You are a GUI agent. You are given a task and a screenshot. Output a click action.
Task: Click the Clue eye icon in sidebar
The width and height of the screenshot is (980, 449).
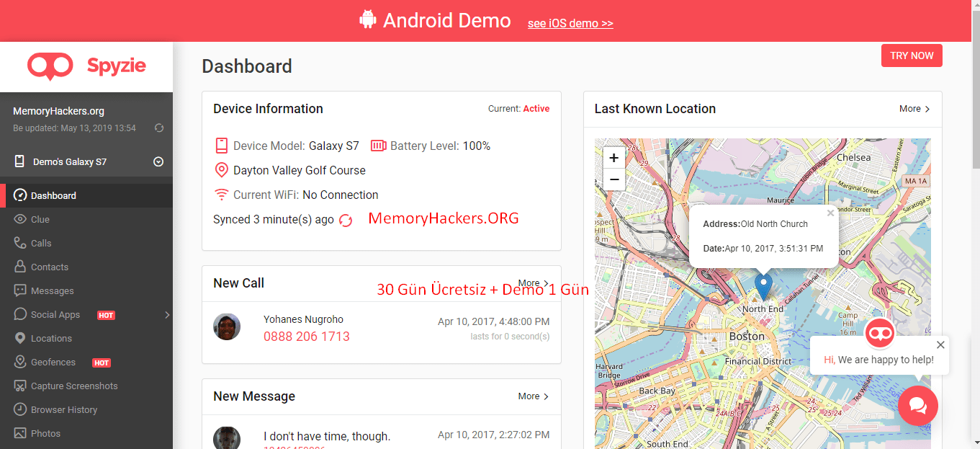(x=20, y=219)
